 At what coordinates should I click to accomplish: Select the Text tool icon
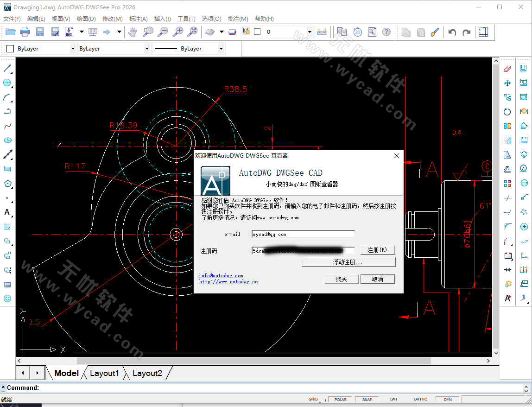7,212
